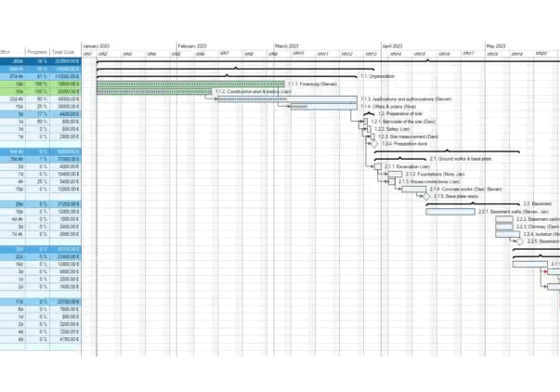
Task: Click the 2.2.4 Isolation task bar
Action: click(x=507, y=234)
